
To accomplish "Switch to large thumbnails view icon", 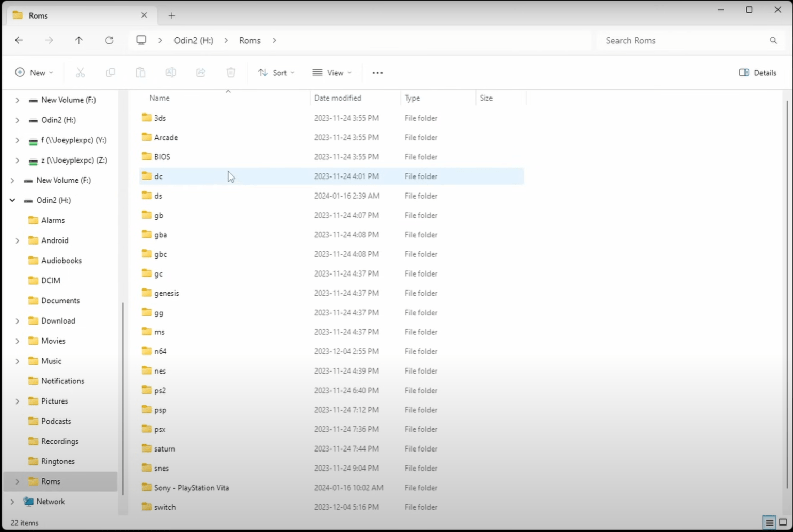I will click(x=783, y=522).
